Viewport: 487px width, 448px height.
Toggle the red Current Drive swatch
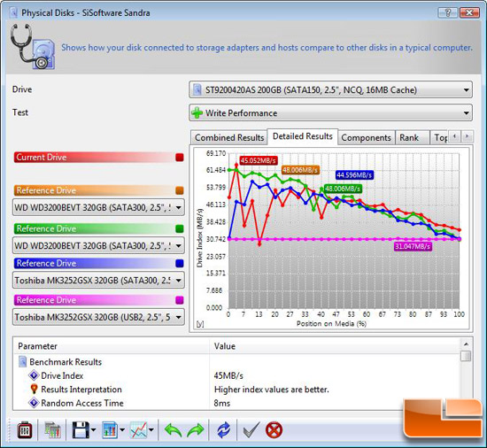point(180,158)
